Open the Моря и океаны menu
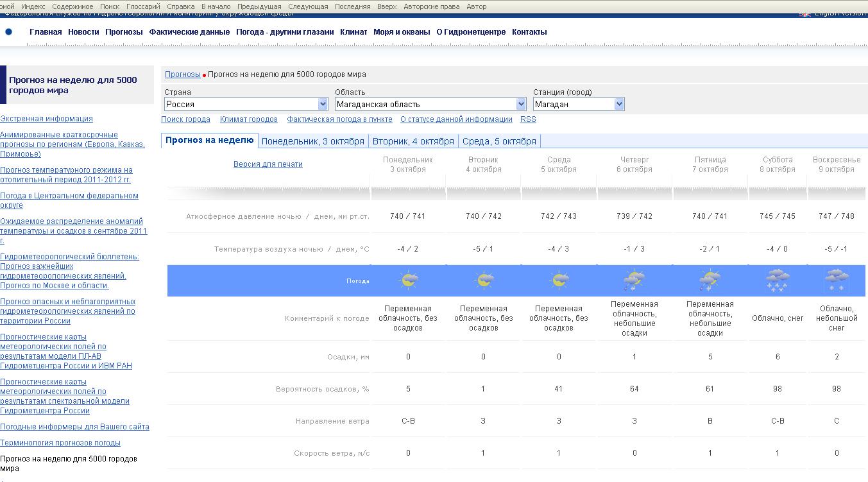Image resolution: width=868 pixels, height=482 pixels. pos(402,32)
